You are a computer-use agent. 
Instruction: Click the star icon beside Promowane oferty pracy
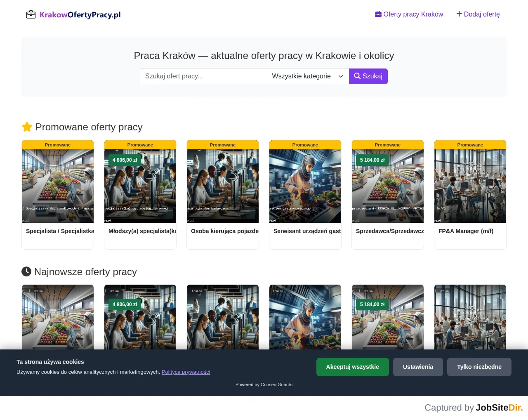[x=27, y=127]
